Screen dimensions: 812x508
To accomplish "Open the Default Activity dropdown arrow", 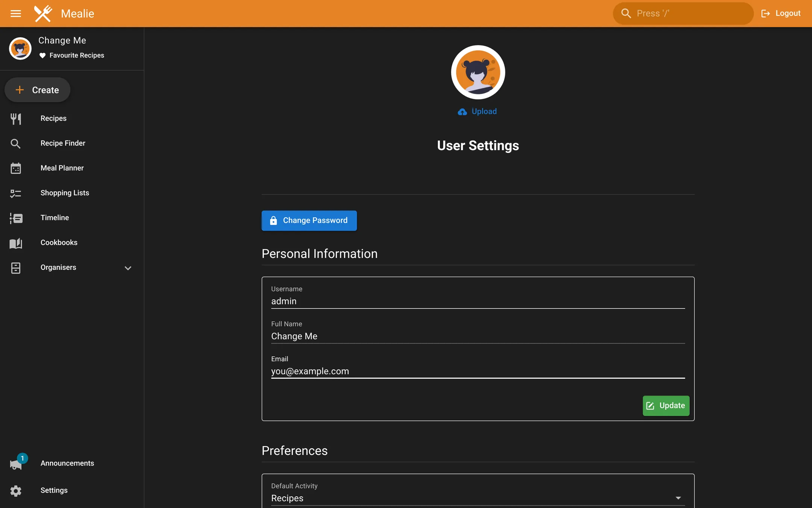I will (678, 498).
